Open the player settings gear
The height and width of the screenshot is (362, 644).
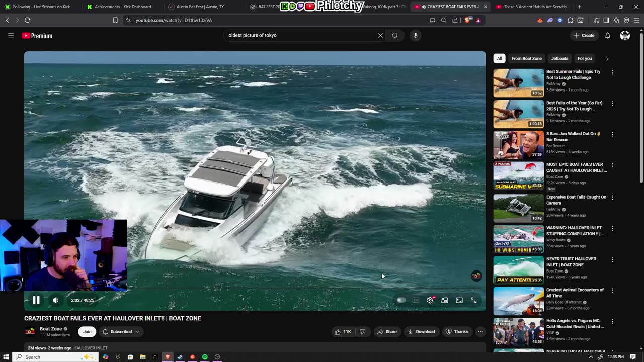[x=430, y=300]
